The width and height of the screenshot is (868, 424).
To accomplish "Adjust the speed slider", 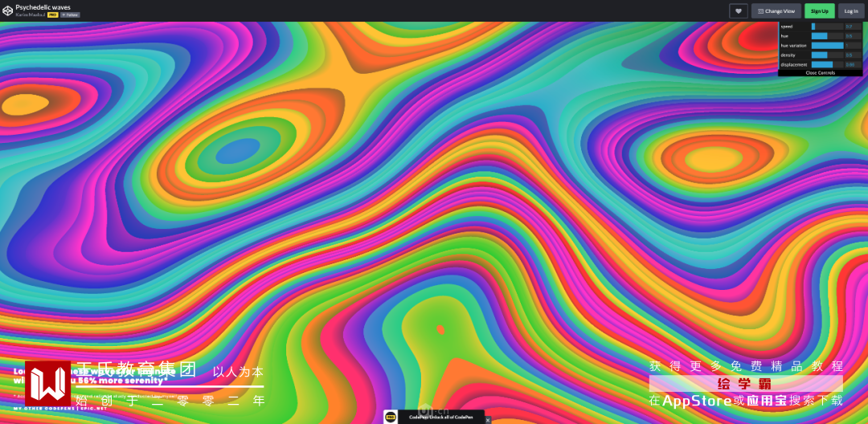I will [x=827, y=26].
